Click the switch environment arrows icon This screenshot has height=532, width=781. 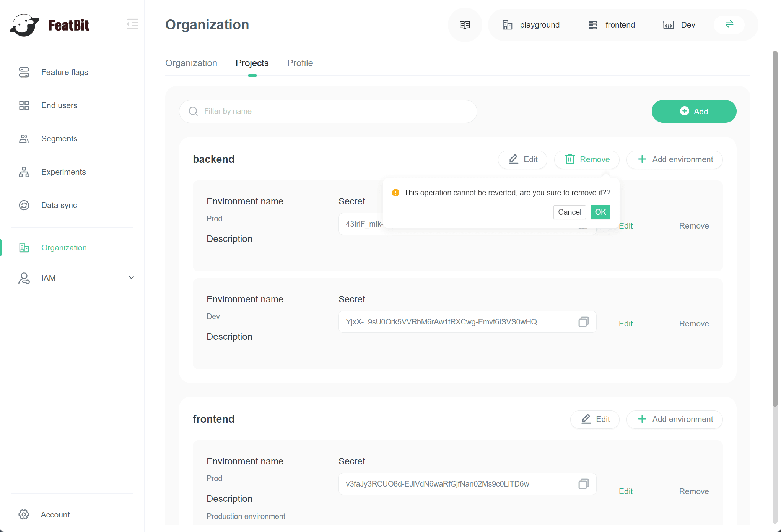point(729,24)
